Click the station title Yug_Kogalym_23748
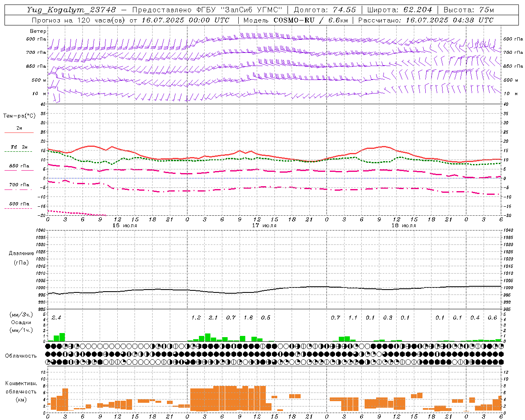The height and width of the screenshot is (420, 525). (71, 10)
